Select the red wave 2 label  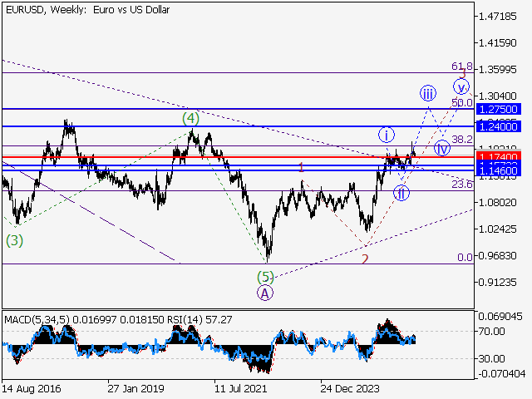pos(364,259)
